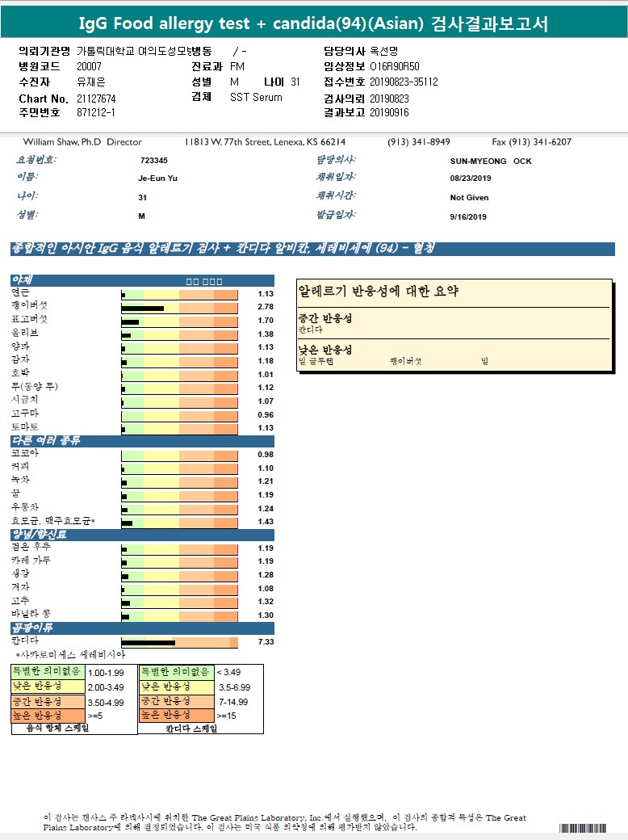The height and width of the screenshot is (840, 628).
Task: Select the clinical info O16R90R50
Action: [x=395, y=66]
